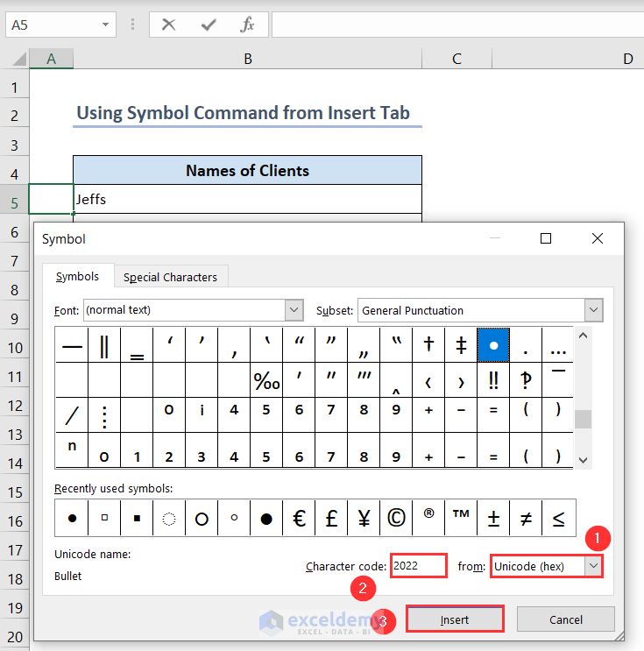
Task: Open the from Unicode (hex) dropdown
Action: coord(593,566)
